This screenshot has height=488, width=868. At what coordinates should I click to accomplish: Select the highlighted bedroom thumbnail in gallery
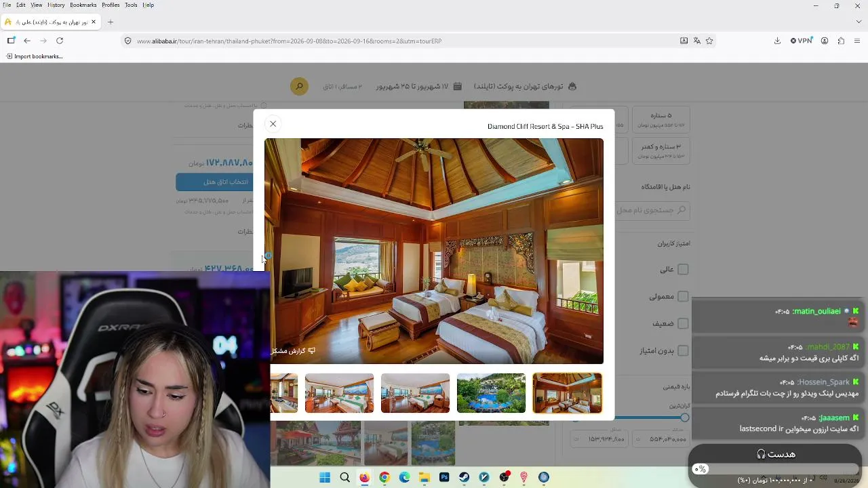(567, 393)
